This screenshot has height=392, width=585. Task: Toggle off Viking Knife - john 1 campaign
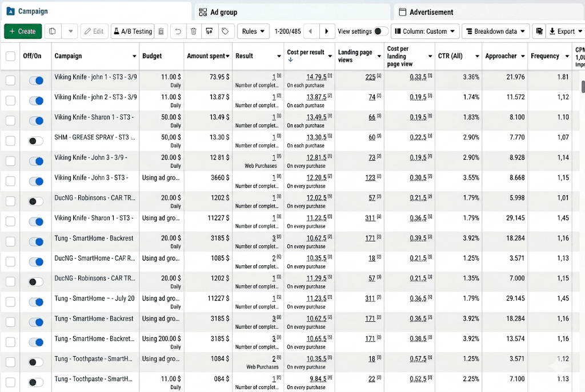coord(36,80)
